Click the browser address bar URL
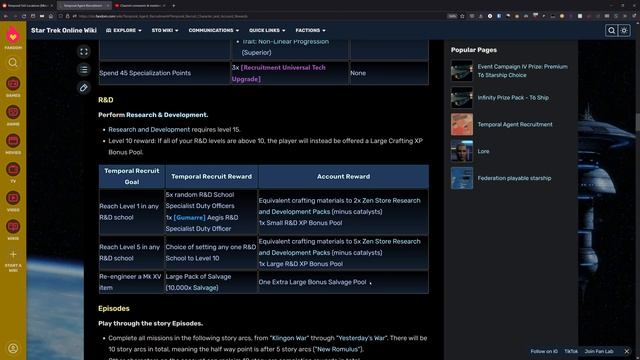The image size is (640, 360). click(163, 16)
